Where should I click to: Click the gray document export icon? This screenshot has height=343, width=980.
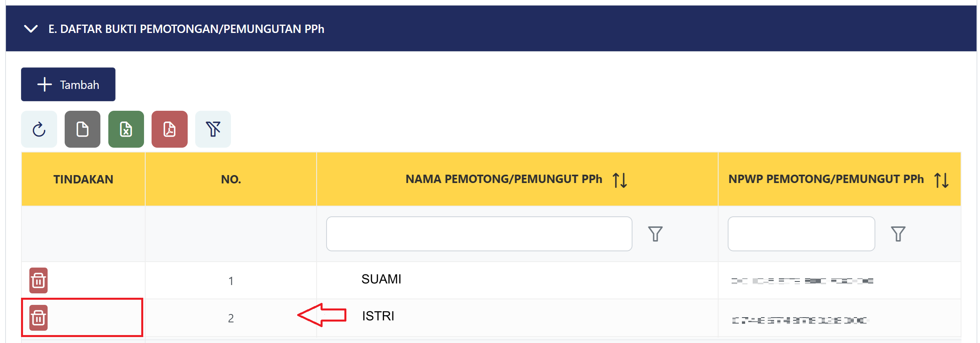[83, 129]
